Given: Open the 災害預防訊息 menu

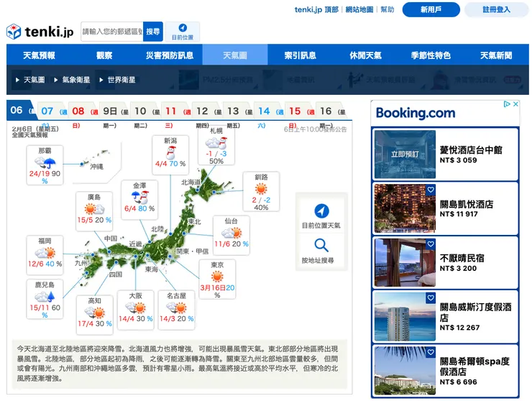Looking at the screenshot, I should tap(170, 55).
